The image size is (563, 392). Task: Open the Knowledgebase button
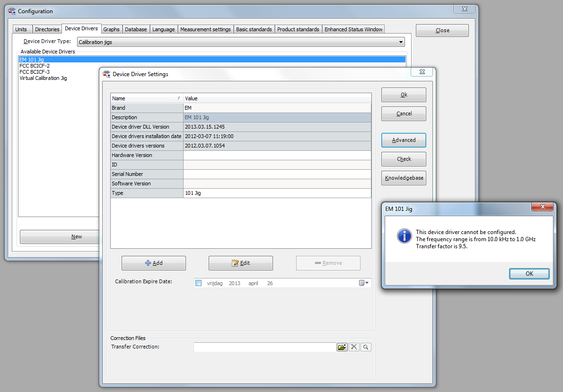[x=404, y=178]
